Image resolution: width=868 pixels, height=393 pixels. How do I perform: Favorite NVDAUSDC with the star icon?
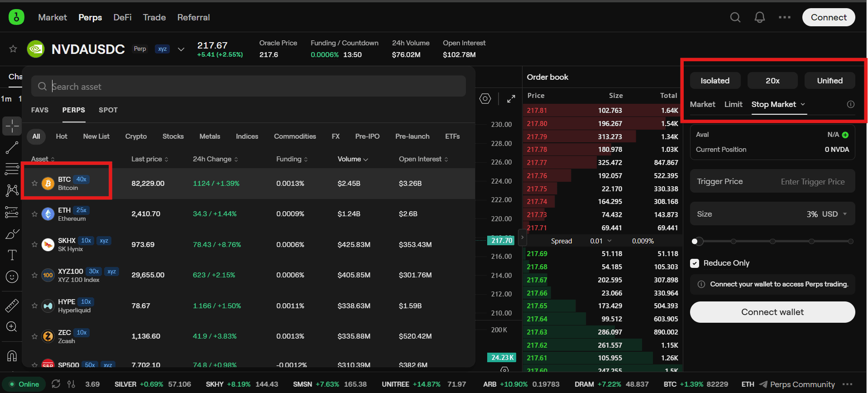pos(13,49)
